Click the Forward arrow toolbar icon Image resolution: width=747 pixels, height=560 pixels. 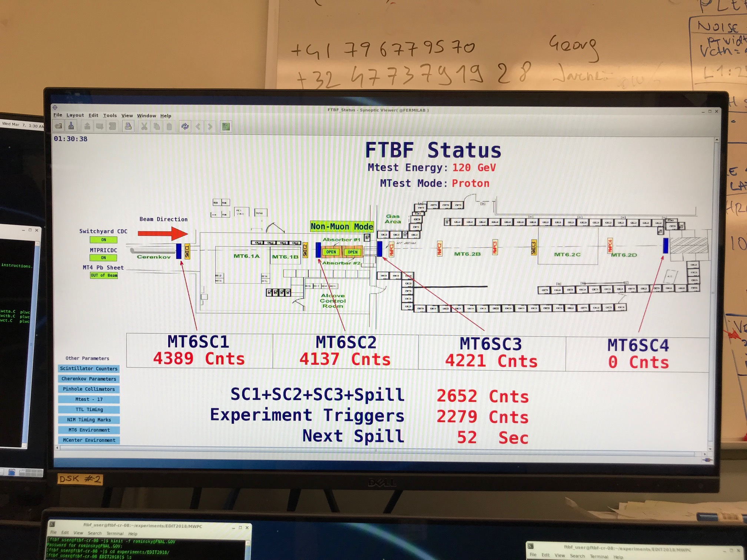tap(210, 127)
